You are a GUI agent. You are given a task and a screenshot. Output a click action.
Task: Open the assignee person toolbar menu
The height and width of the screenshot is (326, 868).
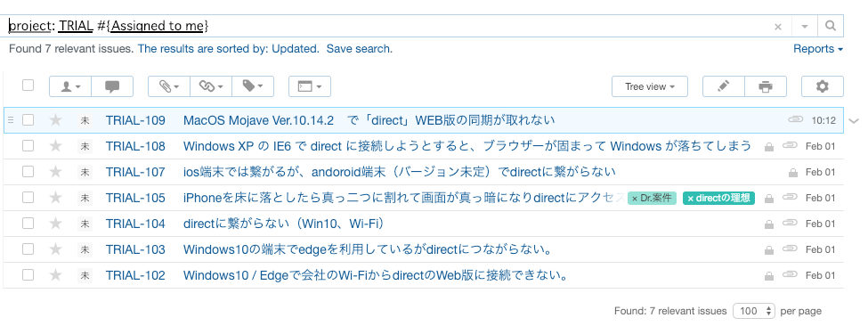70,86
